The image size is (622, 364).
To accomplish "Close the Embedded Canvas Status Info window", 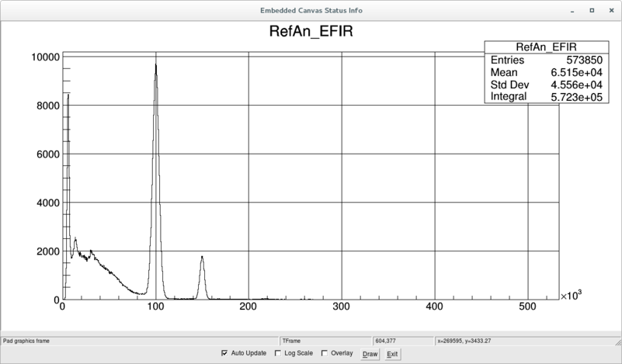I will (x=611, y=10).
